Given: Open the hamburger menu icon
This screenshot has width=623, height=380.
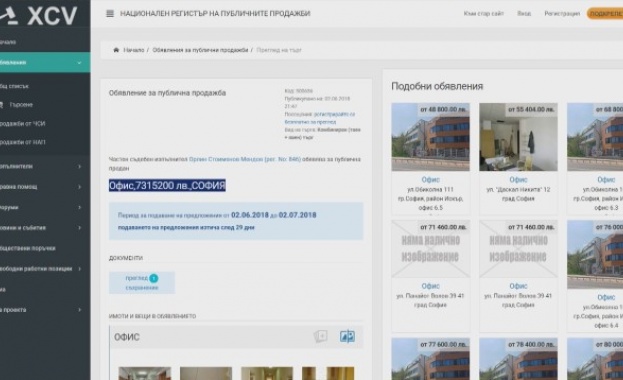Looking at the screenshot, I should pyautogui.click(x=110, y=14).
